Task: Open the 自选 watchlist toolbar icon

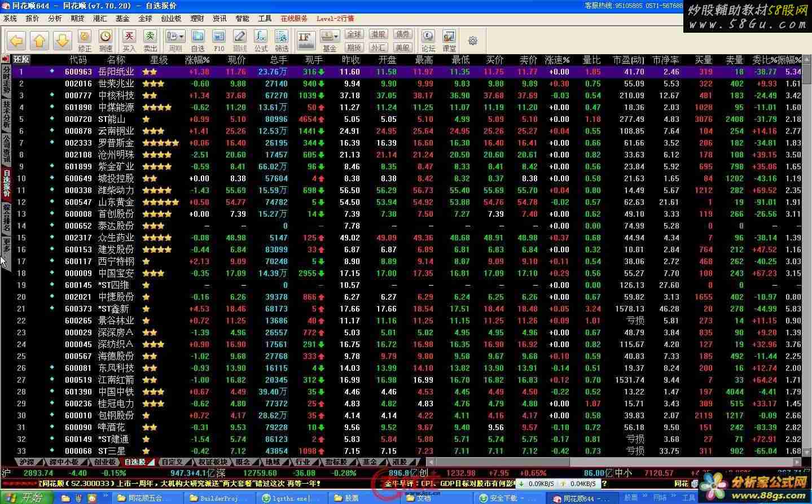Action: coord(197,41)
